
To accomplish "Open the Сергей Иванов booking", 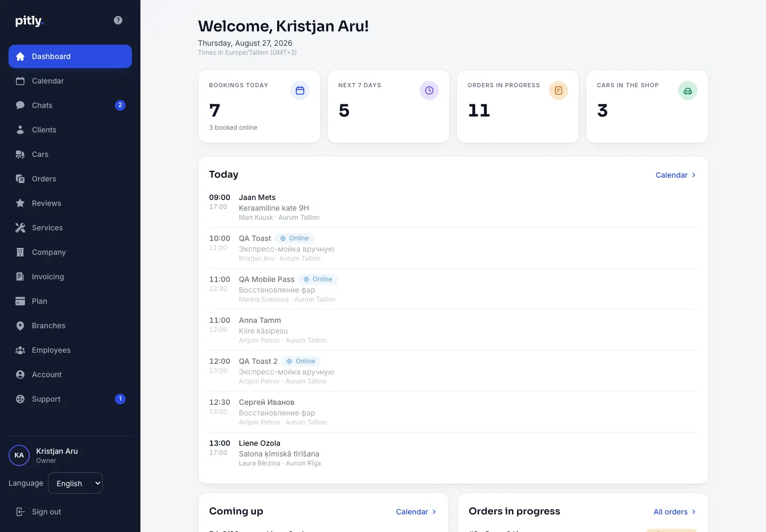I will click(x=453, y=412).
